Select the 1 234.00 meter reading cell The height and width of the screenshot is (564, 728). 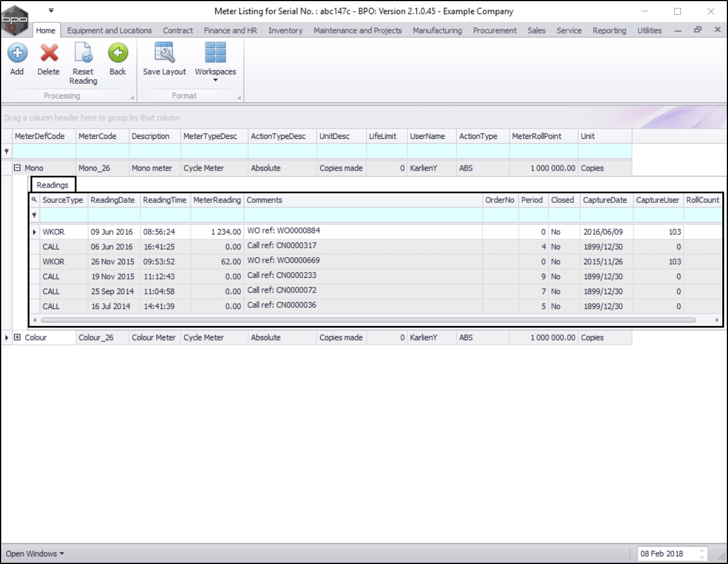point(218,232)
